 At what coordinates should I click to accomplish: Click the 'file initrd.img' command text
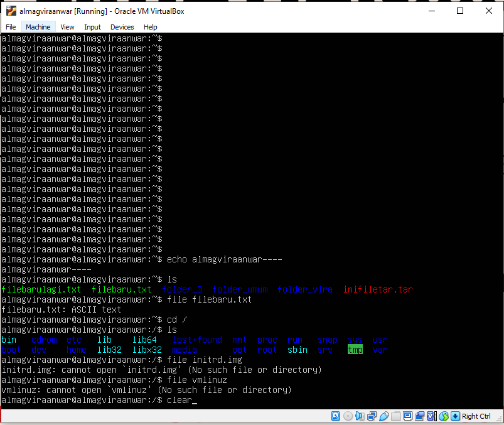(x=205, y=360)
